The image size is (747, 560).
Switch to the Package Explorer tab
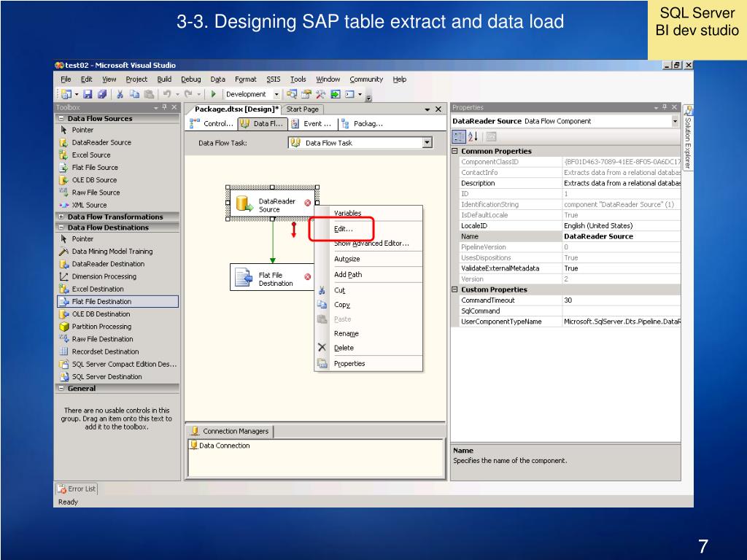coord(363,124)
